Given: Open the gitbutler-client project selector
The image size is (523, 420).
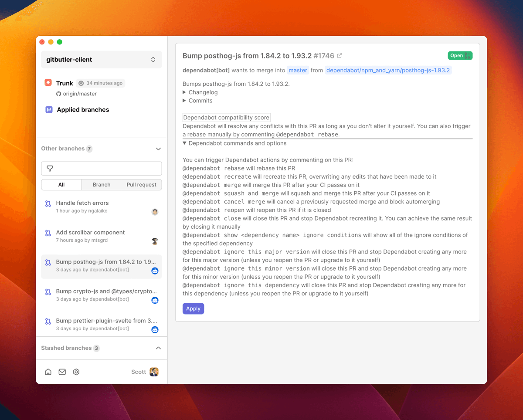Looking at the screenshot, I should point(101,60).
